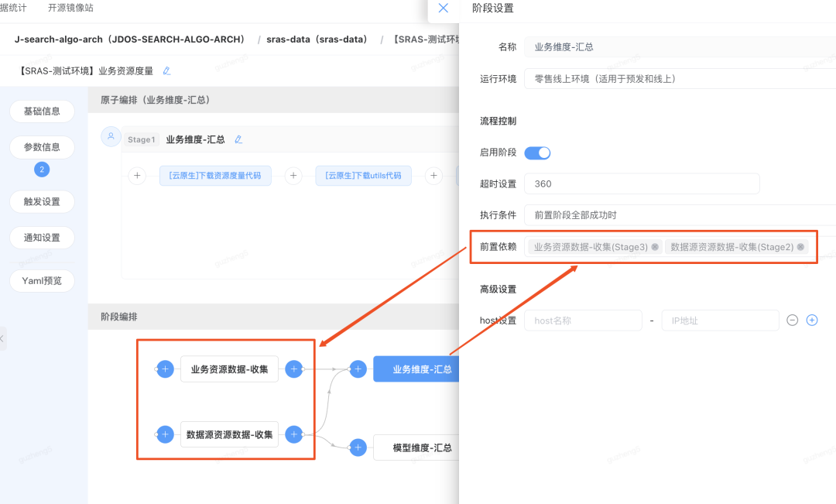Click the pencil icon beside 业务资源度量 title
Viewport: 836px width, 504px height.
click(x=167, y=71)
